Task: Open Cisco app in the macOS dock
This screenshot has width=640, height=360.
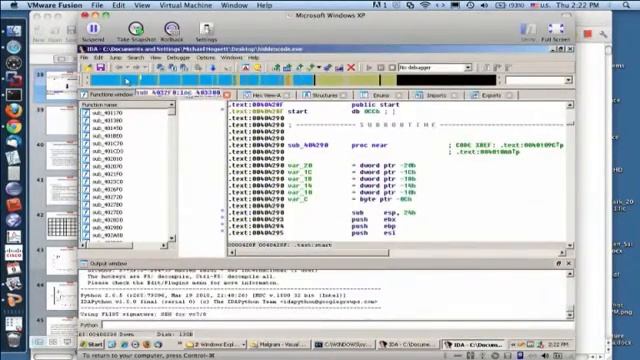Action: (x=13, y=252)
